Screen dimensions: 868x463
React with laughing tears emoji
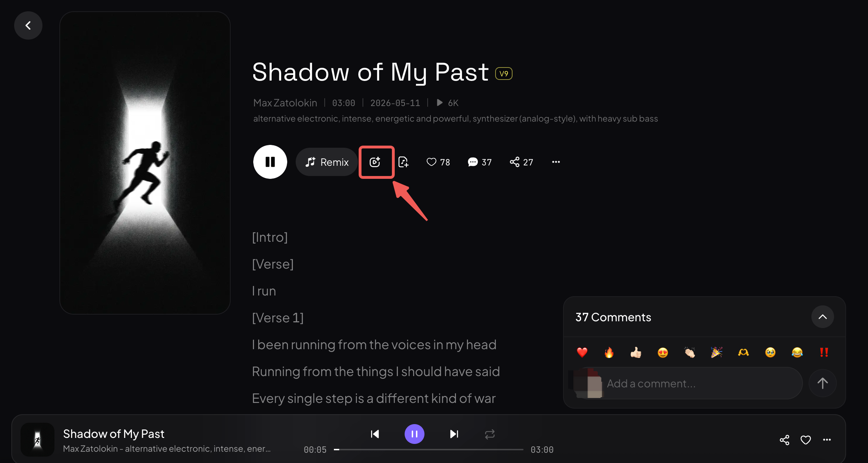click(797, 352)
